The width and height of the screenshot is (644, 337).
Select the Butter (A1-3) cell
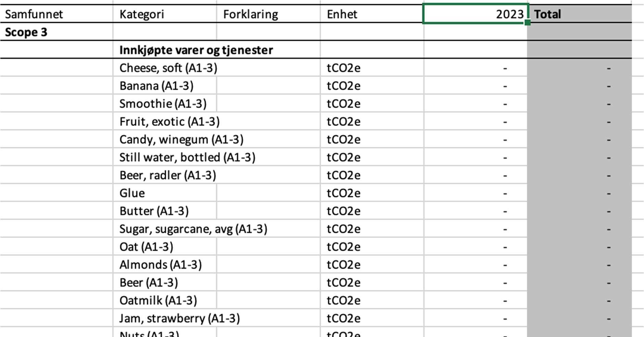tap(165, 211)
